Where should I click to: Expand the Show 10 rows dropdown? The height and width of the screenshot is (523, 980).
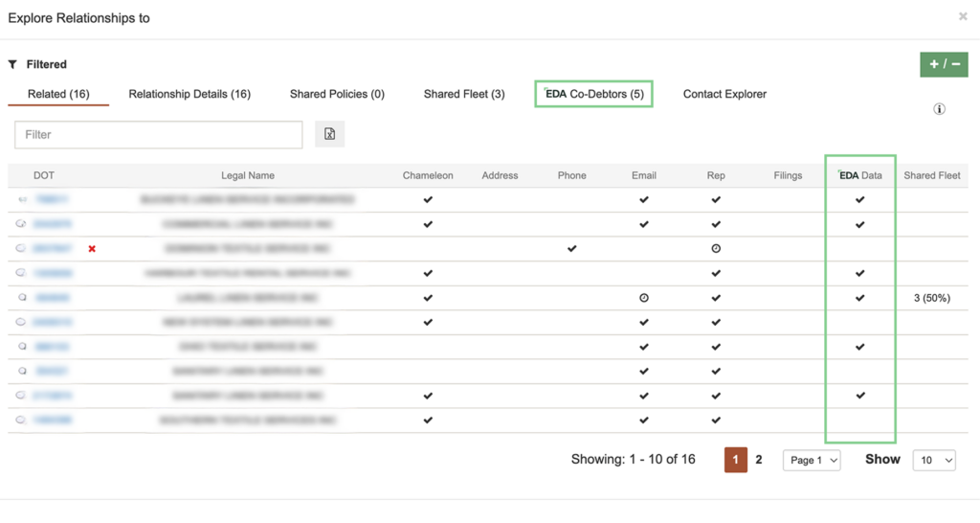[x=934, y=461]
